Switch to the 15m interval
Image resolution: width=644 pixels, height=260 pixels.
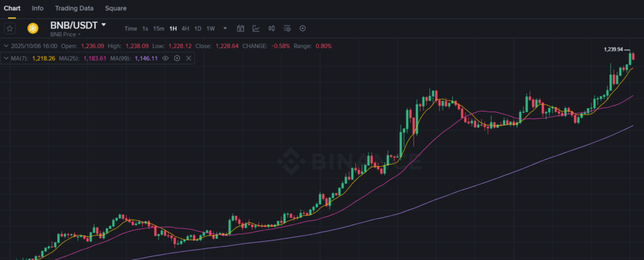(158, 28)
